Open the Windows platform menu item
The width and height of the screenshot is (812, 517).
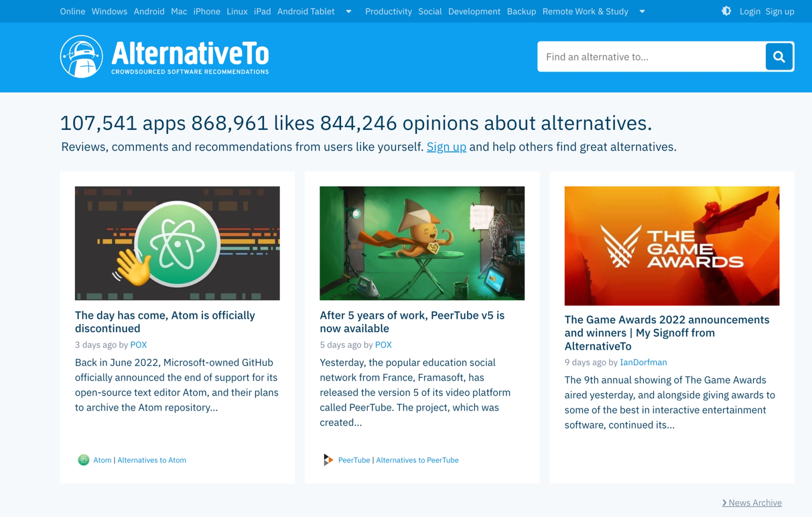(x=110, y=11)
